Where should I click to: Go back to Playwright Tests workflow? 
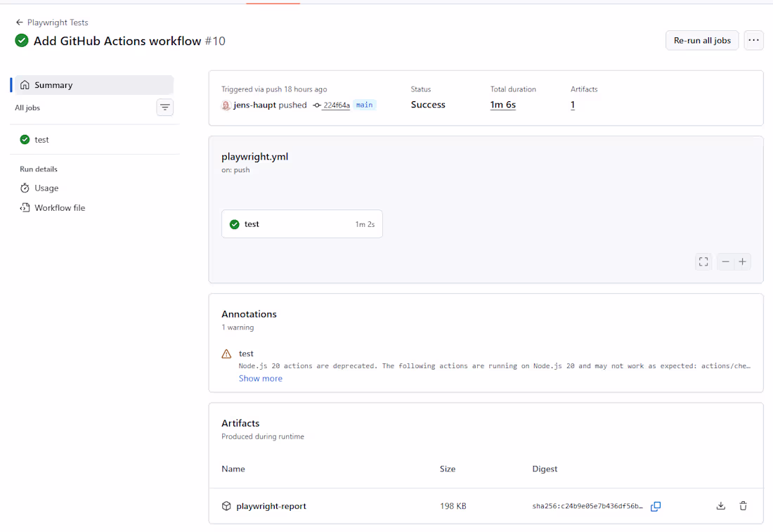pos(52,22)
